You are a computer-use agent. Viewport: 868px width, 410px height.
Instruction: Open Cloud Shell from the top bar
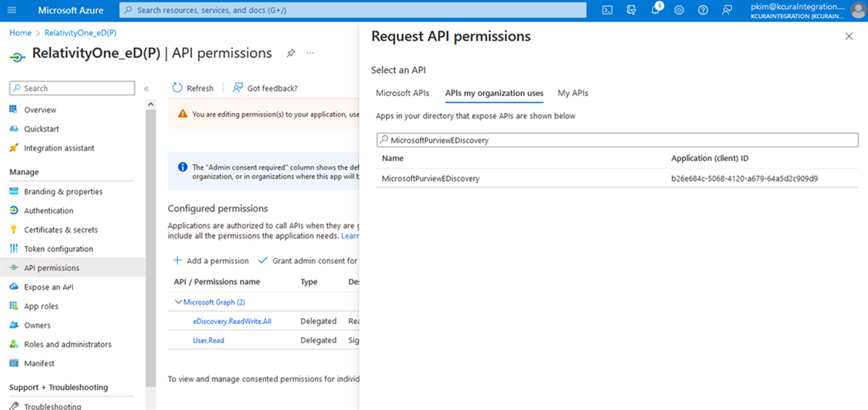607,10
